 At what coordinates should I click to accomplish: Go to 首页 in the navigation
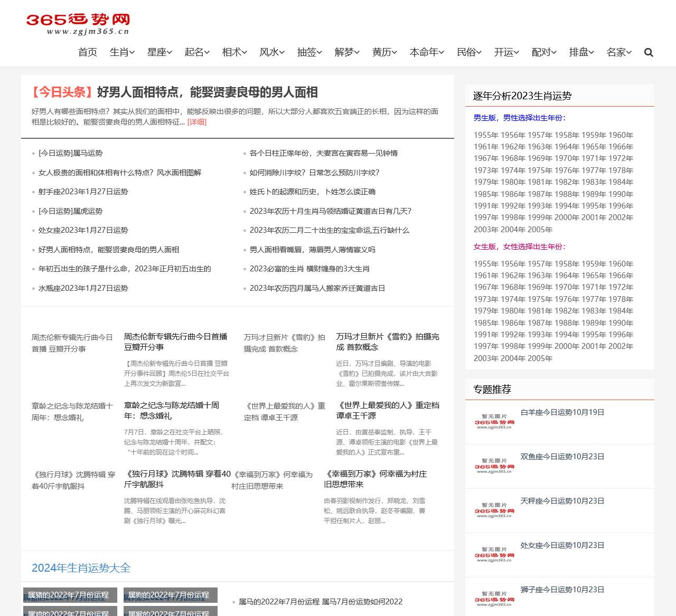click(88, 52)
